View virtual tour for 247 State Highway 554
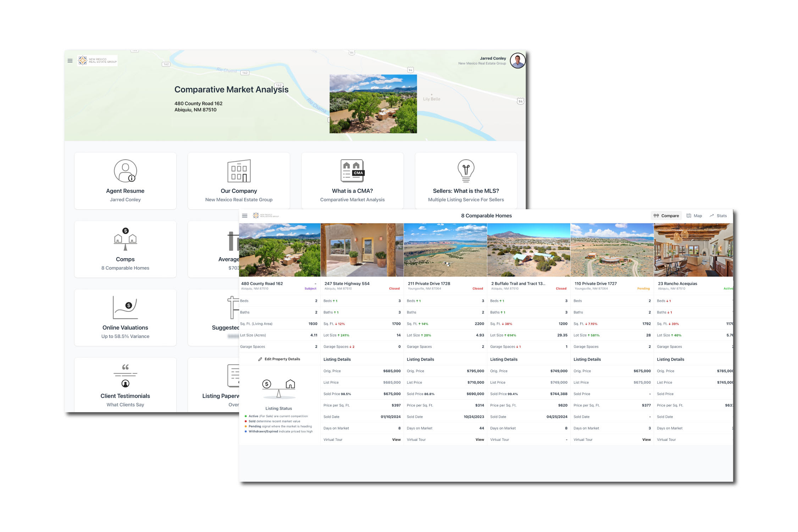The width and height of the screenshot is (798, 532). [x=396, y=440]
